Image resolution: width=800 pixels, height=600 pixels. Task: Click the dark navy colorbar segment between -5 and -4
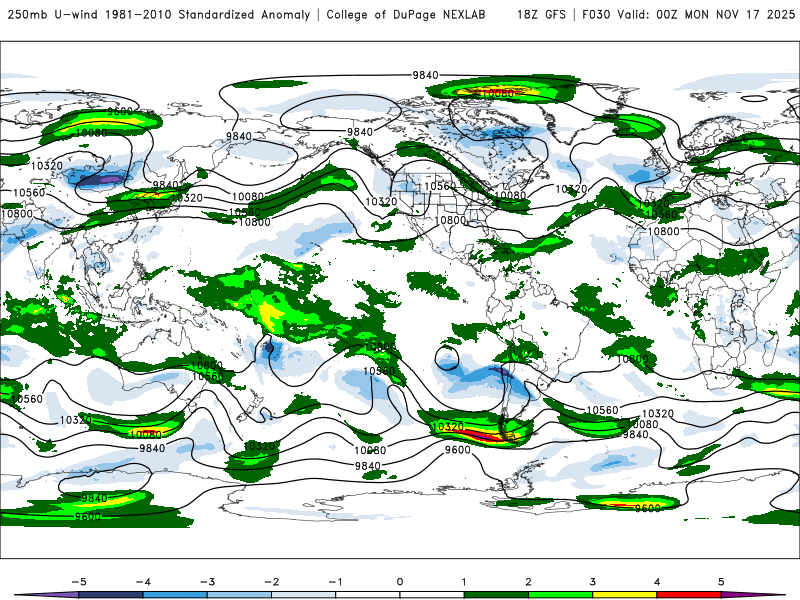111,595
